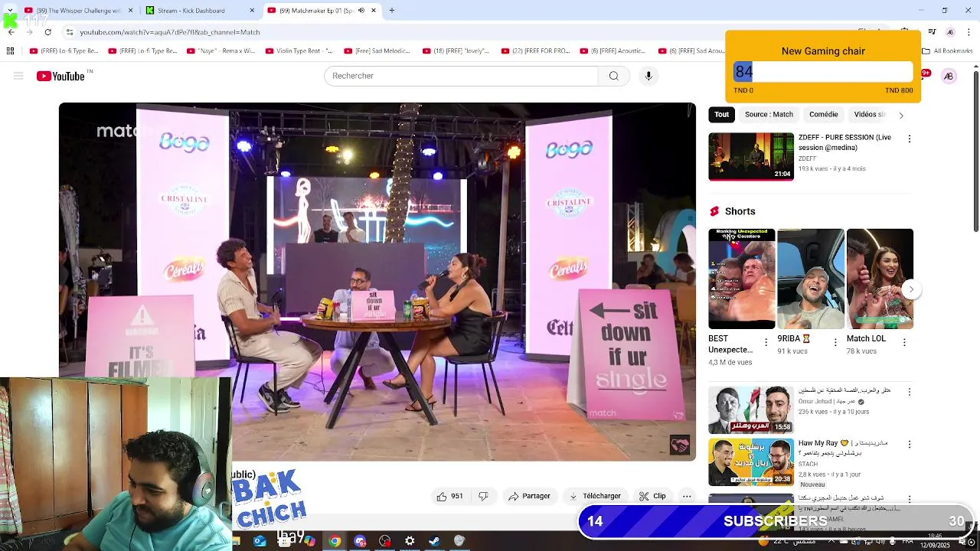Open the BEST Unexpected short thumbnail
The image size is (980, 551).
[741, 279]
